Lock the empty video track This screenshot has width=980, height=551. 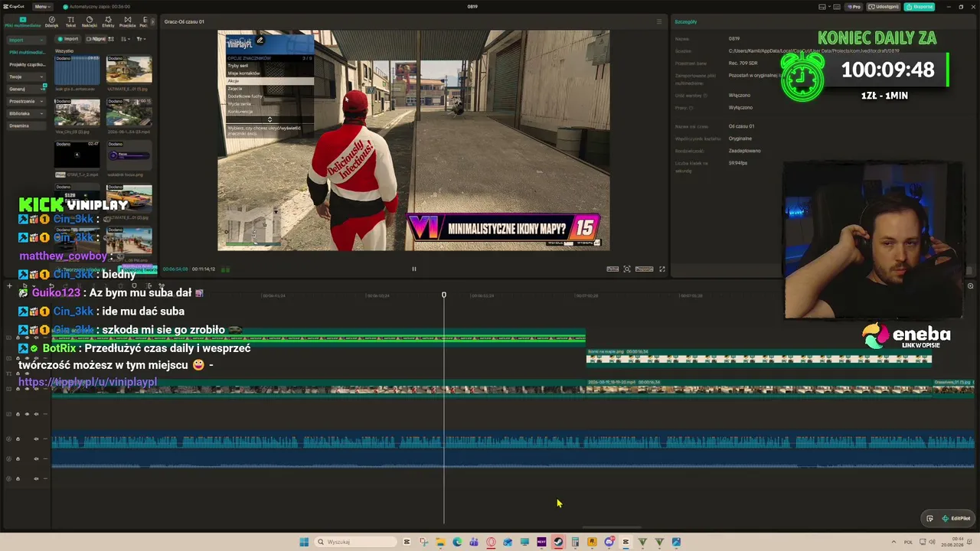(18, 414)
